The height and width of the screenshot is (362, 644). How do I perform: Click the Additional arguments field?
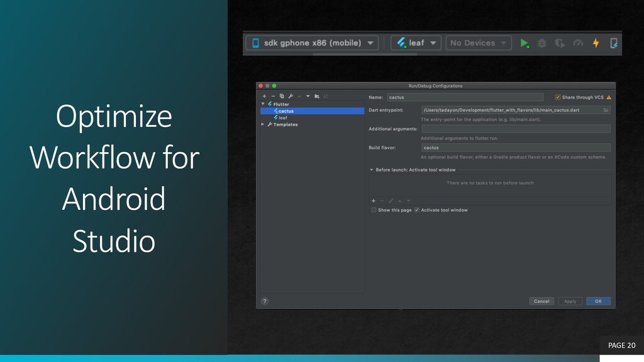click(x=516, y=129)
